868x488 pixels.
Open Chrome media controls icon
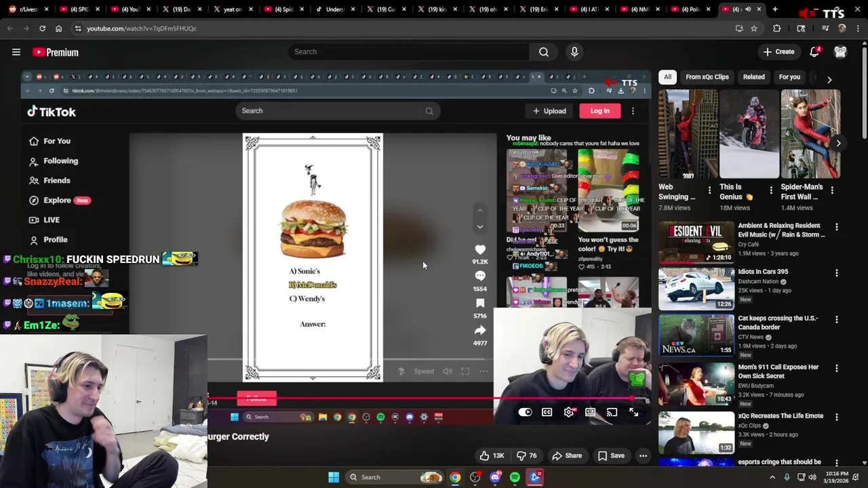tap(825, 28)
